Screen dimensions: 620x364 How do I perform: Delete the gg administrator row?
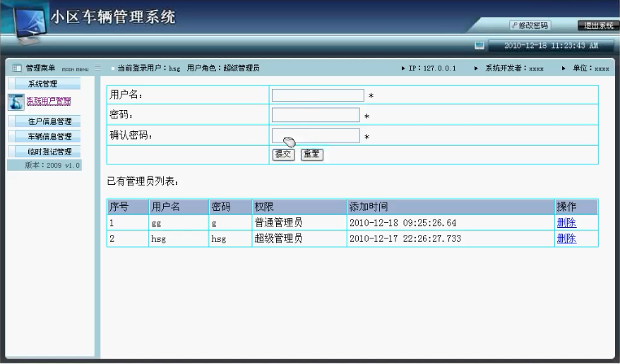tap(566, 223)
